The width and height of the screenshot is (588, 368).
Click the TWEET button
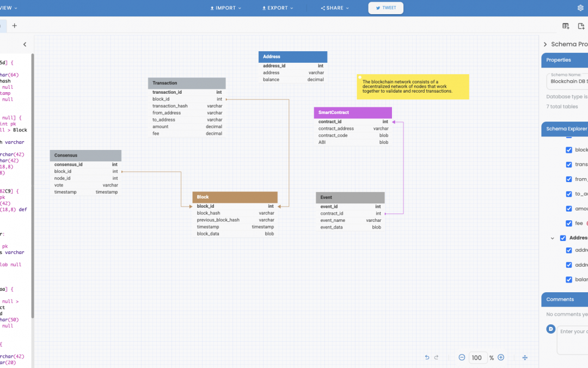pyautogui.click(x=385, y=8)
